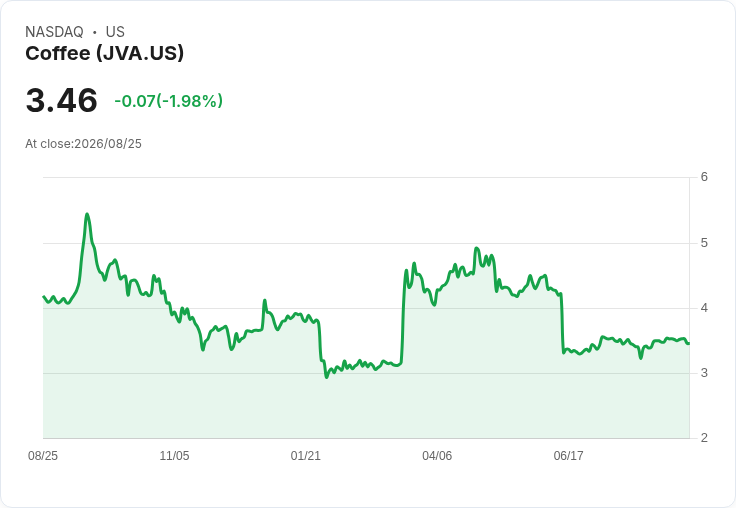Click the 6 price axis label
Image resolution: width=736 pixels, height=508 pixels.
(704, 177)
